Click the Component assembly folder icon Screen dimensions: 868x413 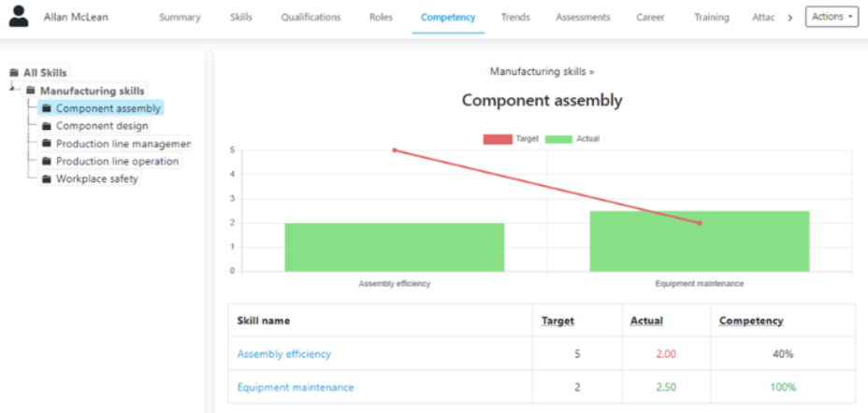47,108
